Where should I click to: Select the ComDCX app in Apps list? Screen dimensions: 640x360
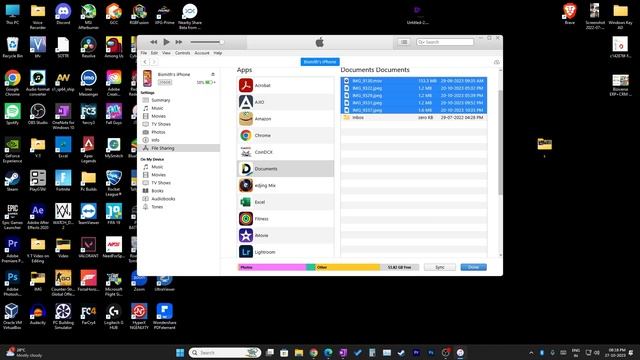285,152
